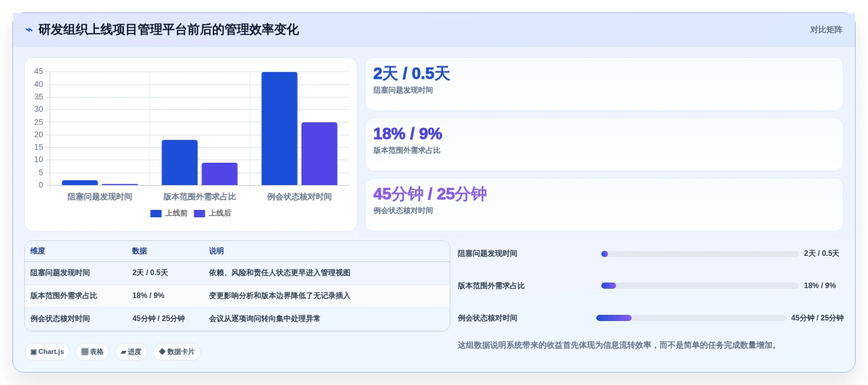This screenshot has height=385, width=868.
Task: Click the 对比矩阵 label in header
Action: pos(826,30)
